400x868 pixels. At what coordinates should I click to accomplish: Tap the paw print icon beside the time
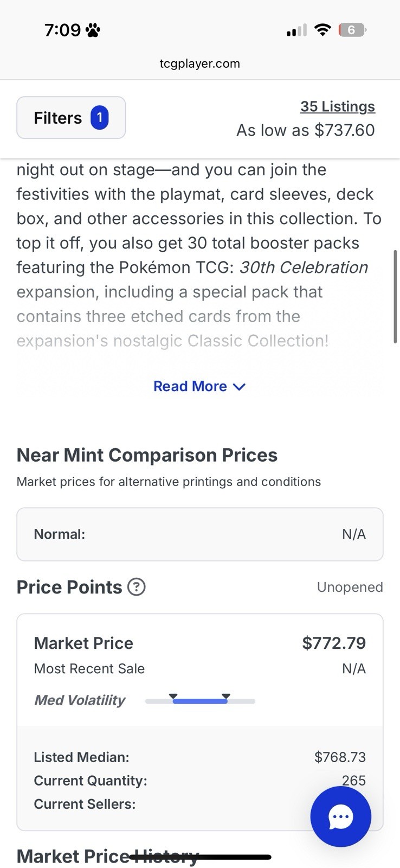tap(93, 30)
